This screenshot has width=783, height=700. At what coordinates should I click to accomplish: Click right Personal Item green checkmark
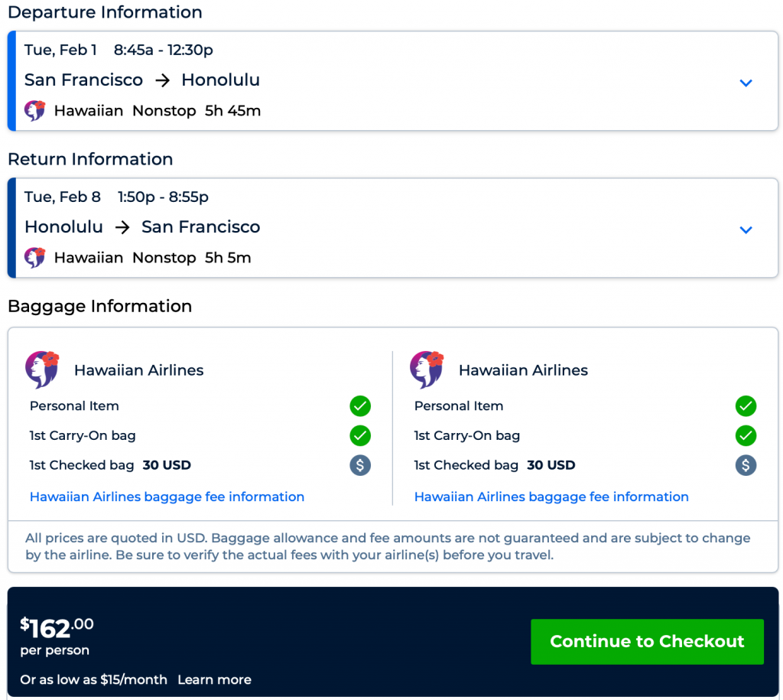click(746, 406)
